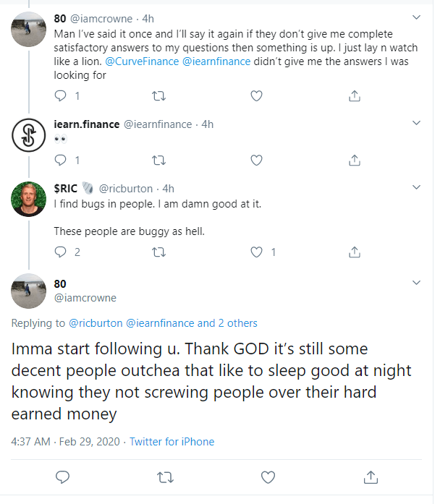
Task: Reply to the main tweet at the bottom
Action: (63, 477)
